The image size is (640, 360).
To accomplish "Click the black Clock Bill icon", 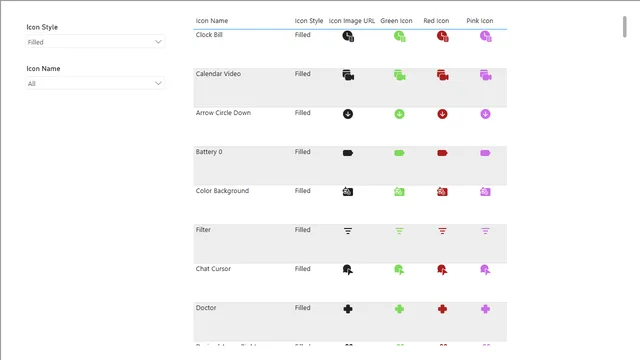I will click(348, 36).
